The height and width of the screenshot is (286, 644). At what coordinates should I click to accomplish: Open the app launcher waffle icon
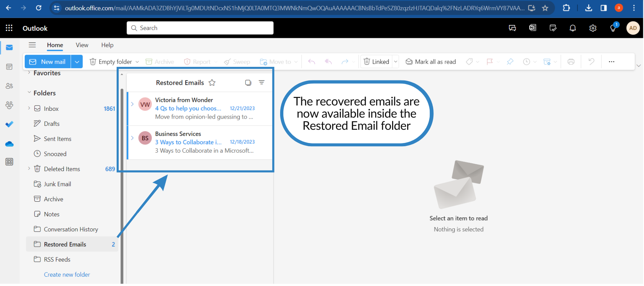tap(9, 28)
